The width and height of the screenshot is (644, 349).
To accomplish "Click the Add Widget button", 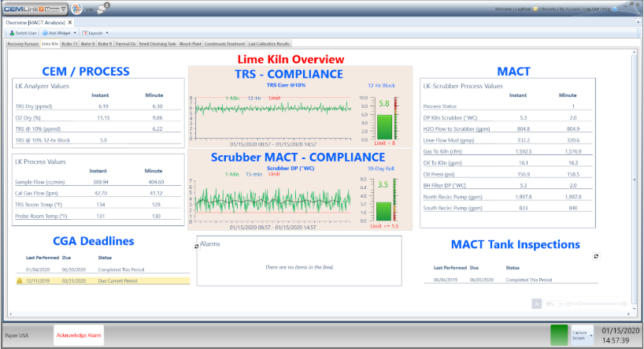I will click(x=57, y=33).
